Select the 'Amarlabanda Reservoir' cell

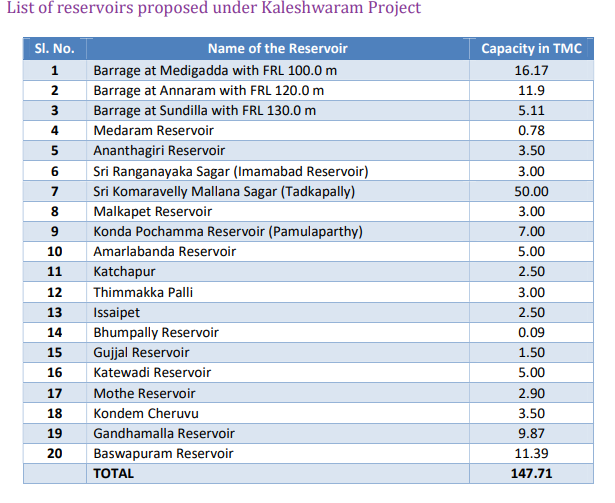(164, 252)
